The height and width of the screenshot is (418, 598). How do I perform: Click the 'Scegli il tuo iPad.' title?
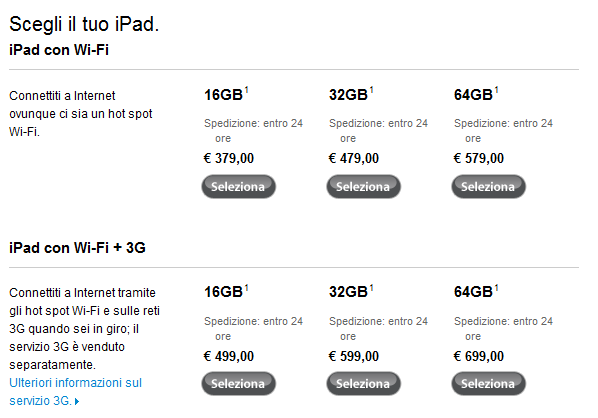tap(84, 24)
